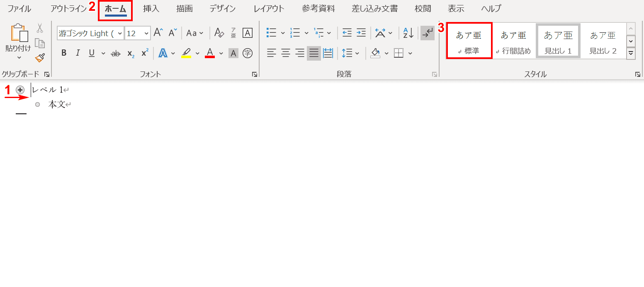Apply numbered list formatting
This screenshot has height=287, width=644.
295,33
